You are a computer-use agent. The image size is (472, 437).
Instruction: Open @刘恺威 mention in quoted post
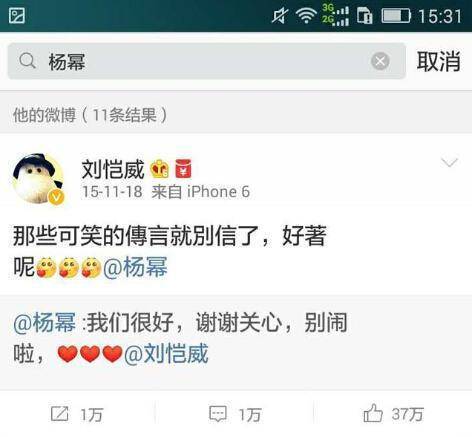click(166, 354)
